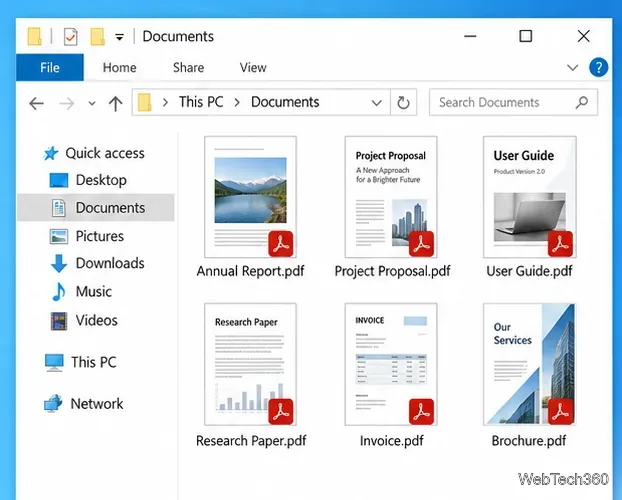Click the Videos film strip icon
Image resolution: width=622 pixels, height=500 pixels.
(59, 321)
